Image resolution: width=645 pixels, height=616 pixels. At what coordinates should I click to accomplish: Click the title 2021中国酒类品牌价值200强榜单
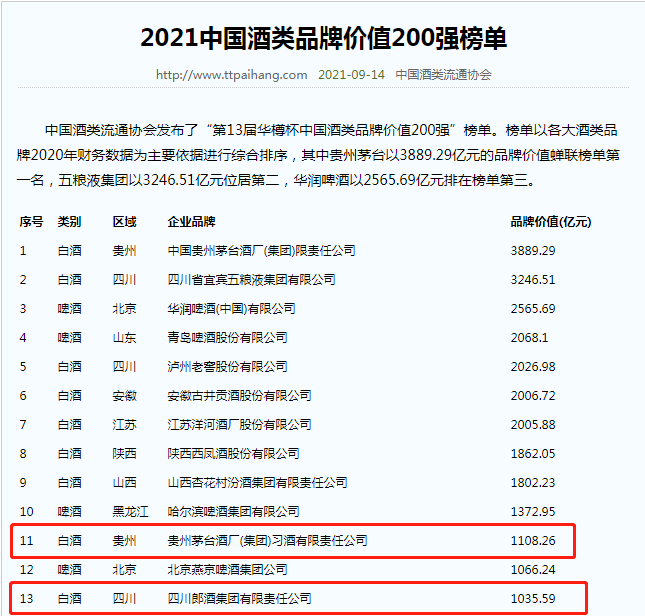323,38
